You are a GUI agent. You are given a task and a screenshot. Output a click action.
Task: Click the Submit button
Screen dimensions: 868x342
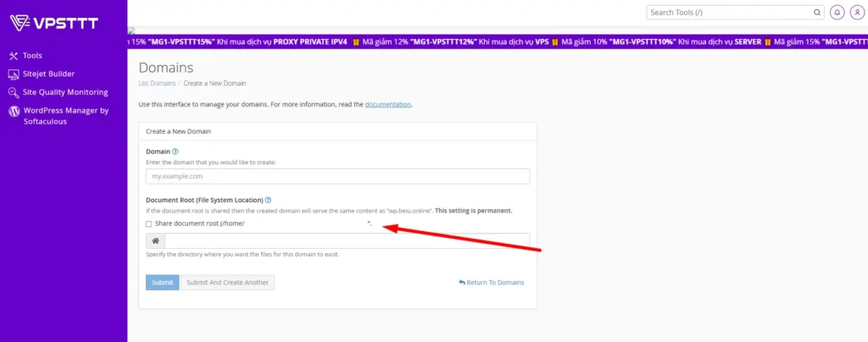(x=163, y=283)
